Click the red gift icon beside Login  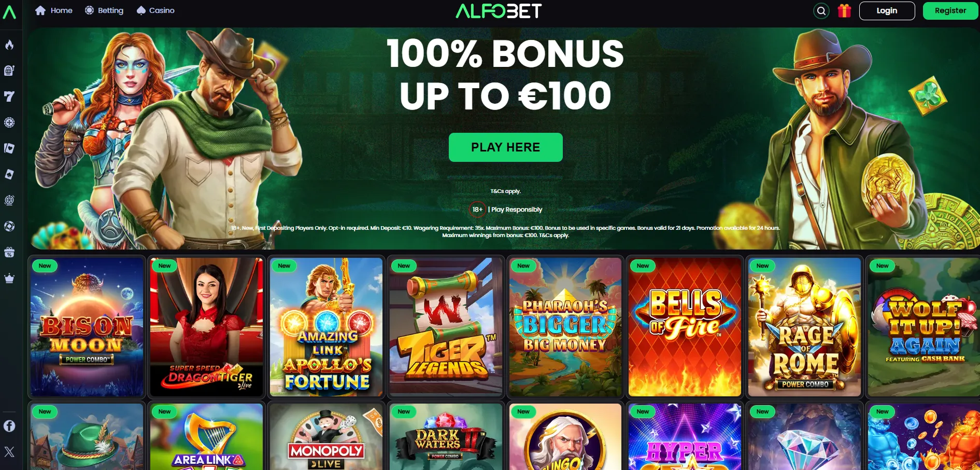click(x=844, y=10)
